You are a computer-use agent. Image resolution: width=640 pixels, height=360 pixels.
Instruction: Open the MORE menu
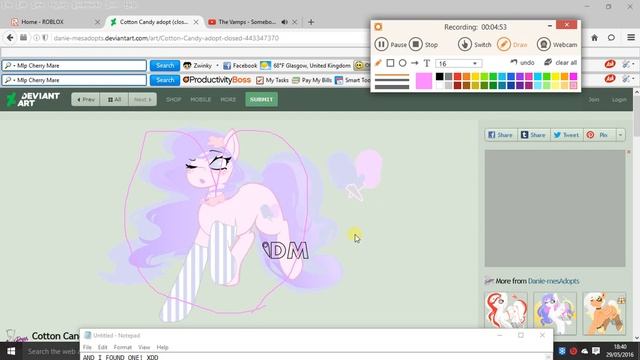(x=228, y=99)
